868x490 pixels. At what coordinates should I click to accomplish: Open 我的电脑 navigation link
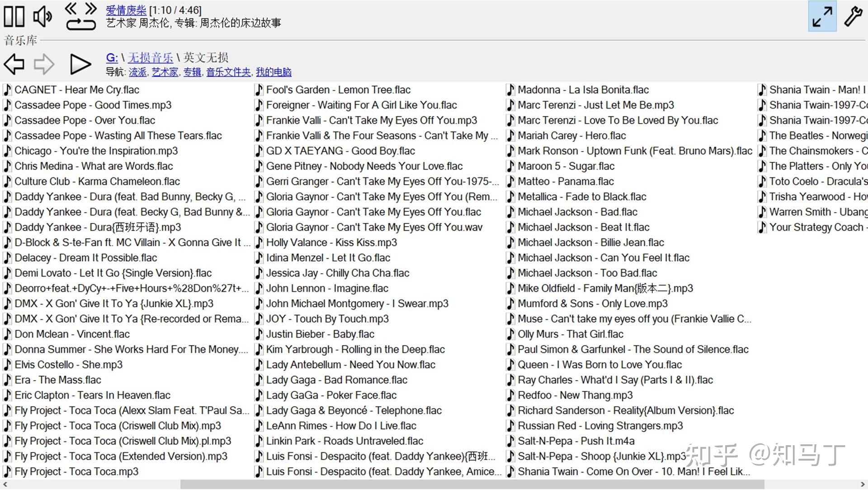click(x=274, y=72)
